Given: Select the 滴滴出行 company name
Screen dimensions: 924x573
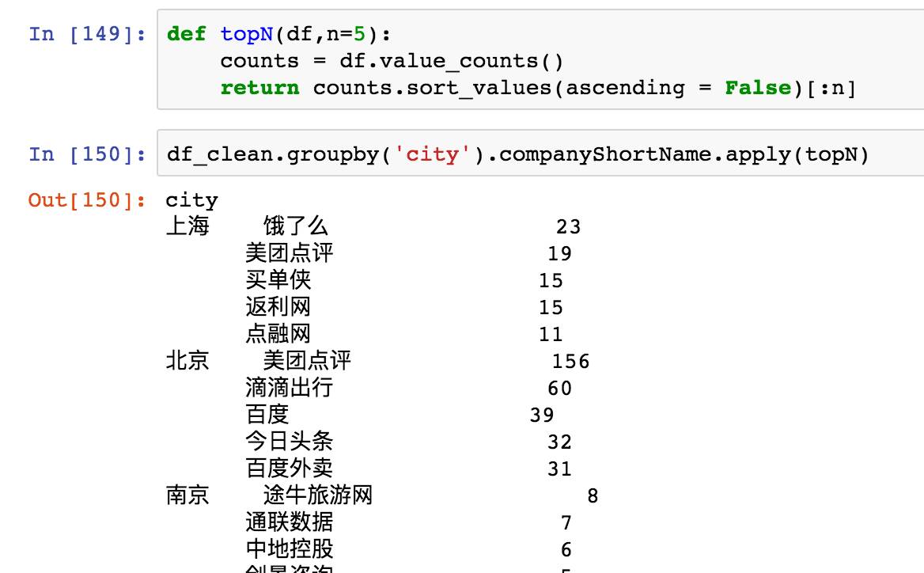Looking at the screenshot, I should (290, 388).
